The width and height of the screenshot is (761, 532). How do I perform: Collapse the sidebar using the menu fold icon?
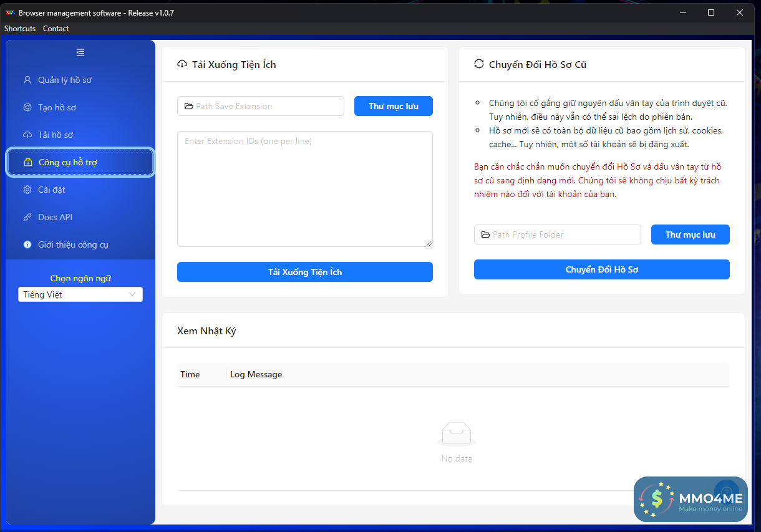pos(80,52)
